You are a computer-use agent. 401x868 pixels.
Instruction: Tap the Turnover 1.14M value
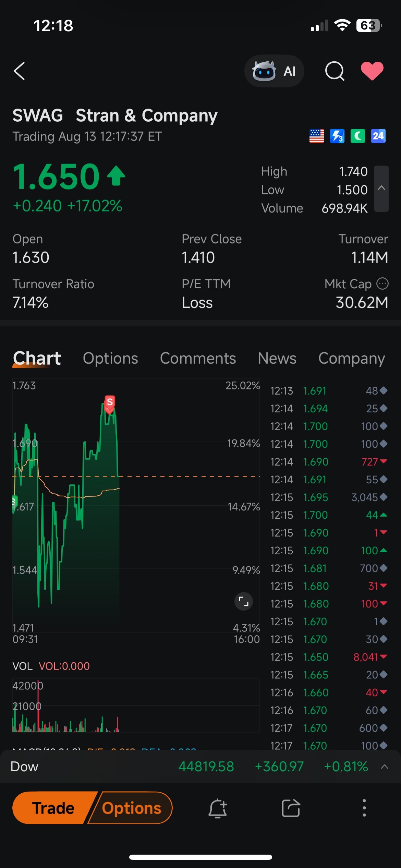tap(369, 257)
